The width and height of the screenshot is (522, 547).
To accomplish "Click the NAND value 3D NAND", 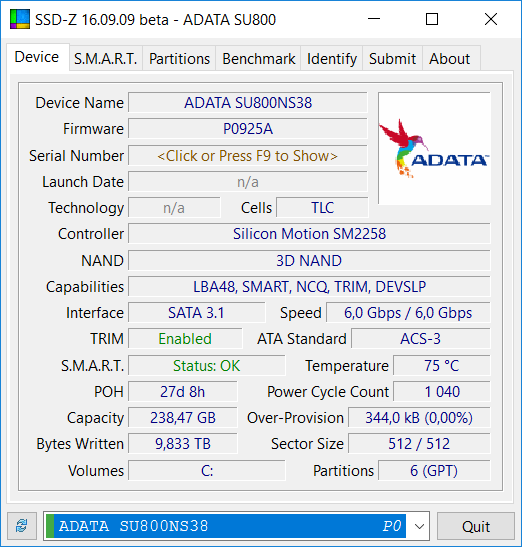I will (310, 261).
